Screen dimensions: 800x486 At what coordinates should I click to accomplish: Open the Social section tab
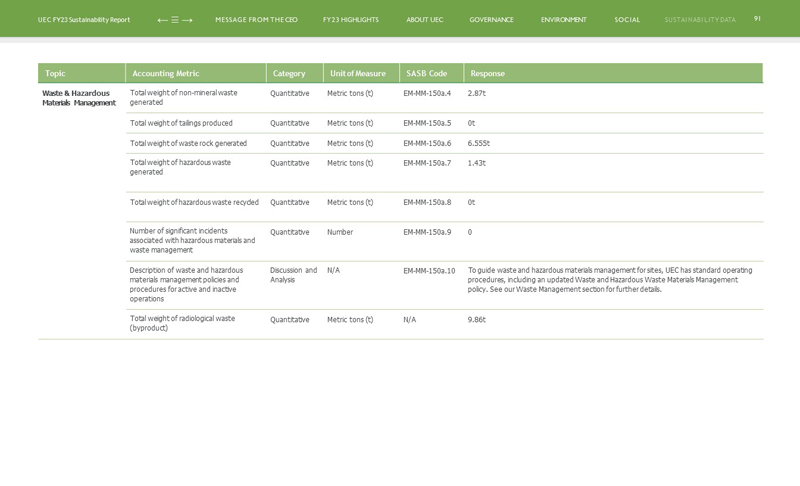coord(627,20)
